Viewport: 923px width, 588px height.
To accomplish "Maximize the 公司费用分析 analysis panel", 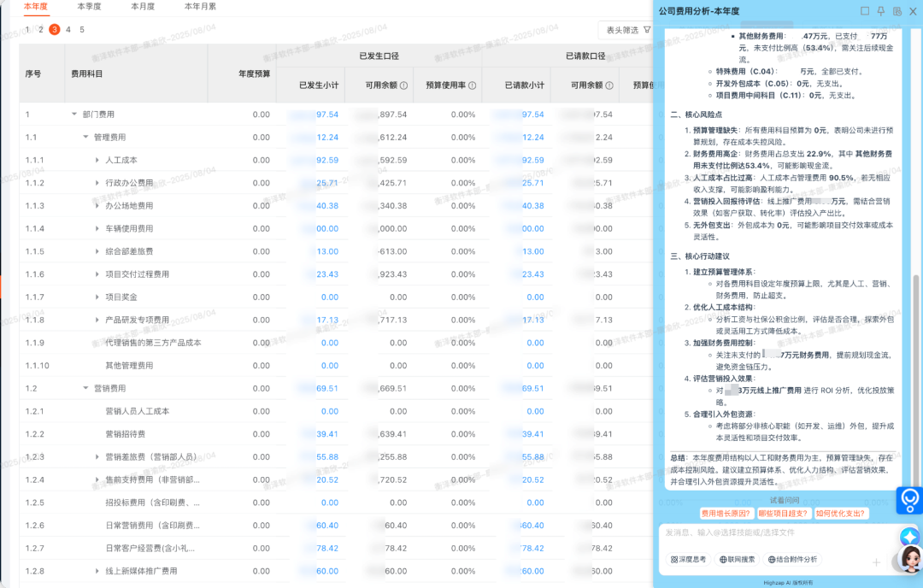I will pyautogui.click(x=865, y=10).
